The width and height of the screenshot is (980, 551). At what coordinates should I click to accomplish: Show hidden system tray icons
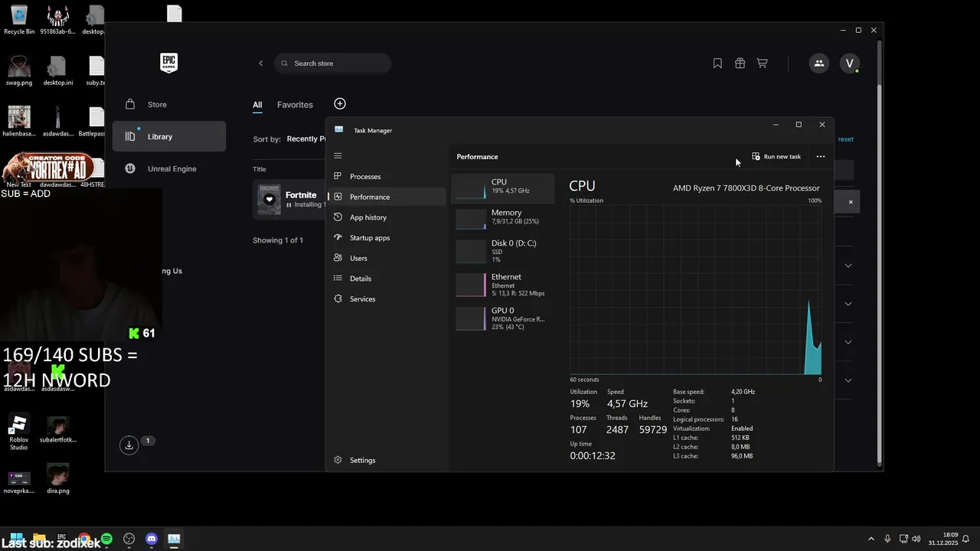871,539
